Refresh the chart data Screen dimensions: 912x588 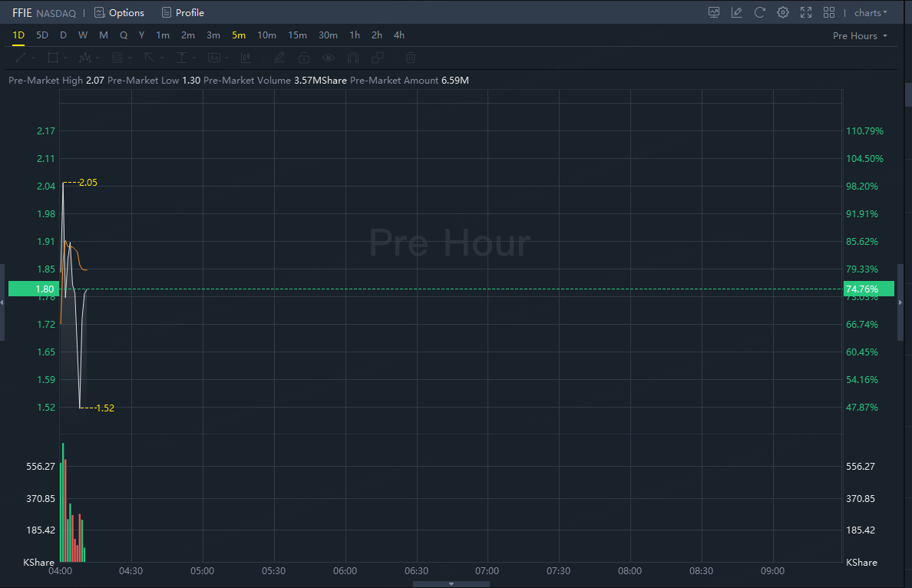pyautogui.click(x=759, y=12)
